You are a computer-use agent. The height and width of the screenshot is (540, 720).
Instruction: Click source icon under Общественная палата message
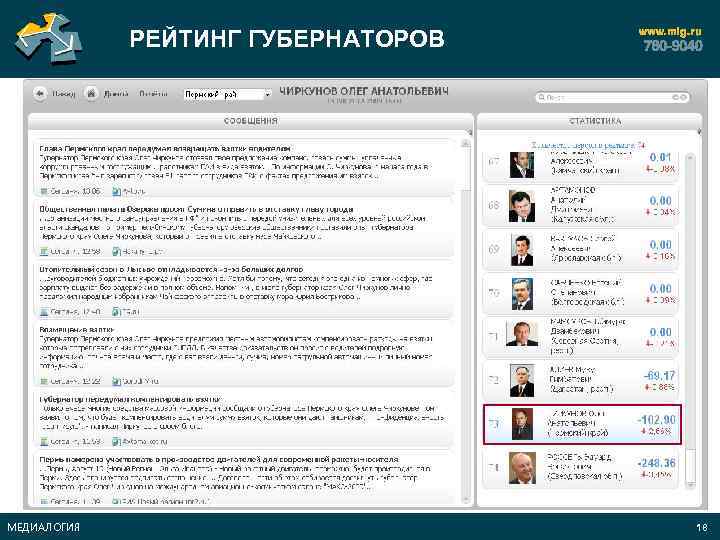(117, 252)
